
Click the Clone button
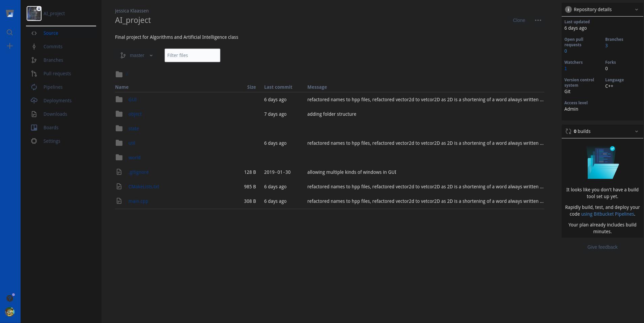(x=519, y=20)
